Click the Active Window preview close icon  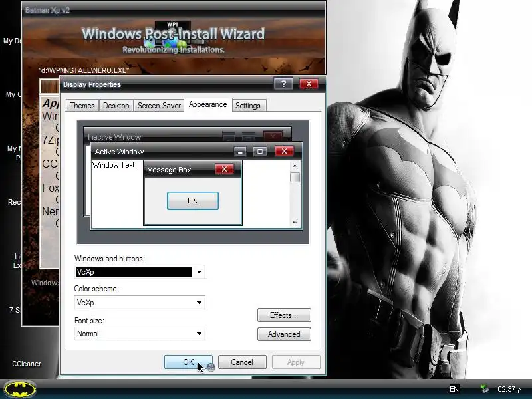click(285, 151)
